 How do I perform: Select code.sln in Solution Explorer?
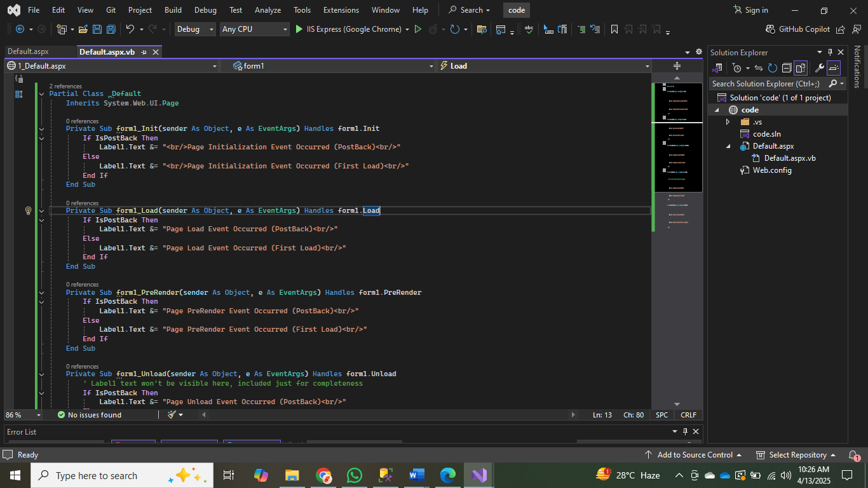coord(766,134)
